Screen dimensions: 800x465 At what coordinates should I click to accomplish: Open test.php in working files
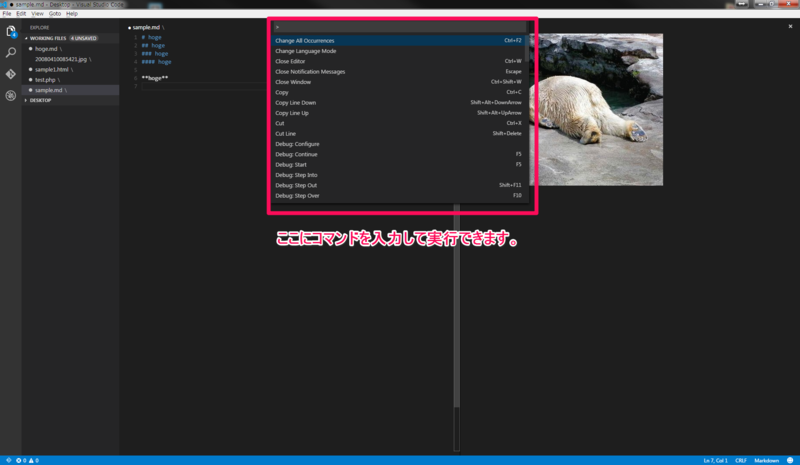click(70, 80)
